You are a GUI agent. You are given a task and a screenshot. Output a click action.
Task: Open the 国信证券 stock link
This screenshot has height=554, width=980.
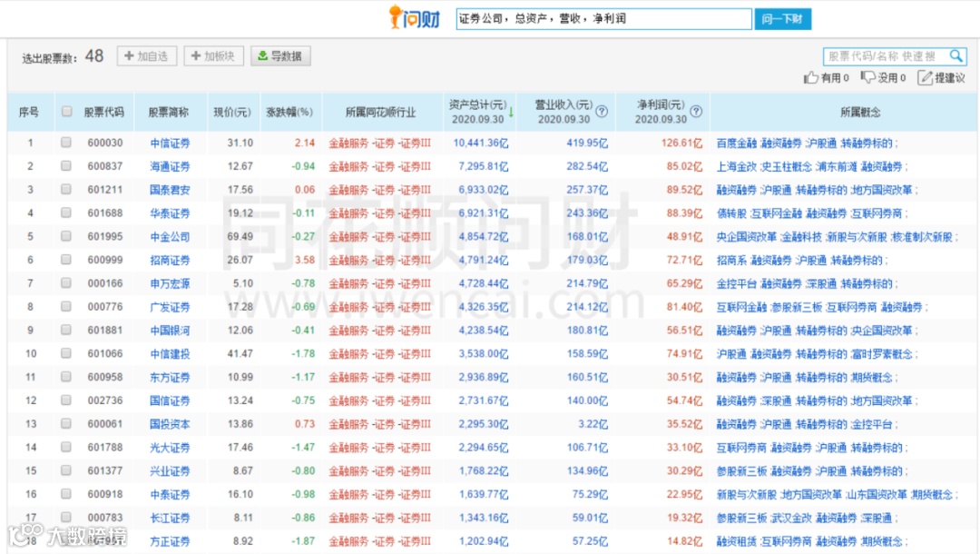[170, 401]
